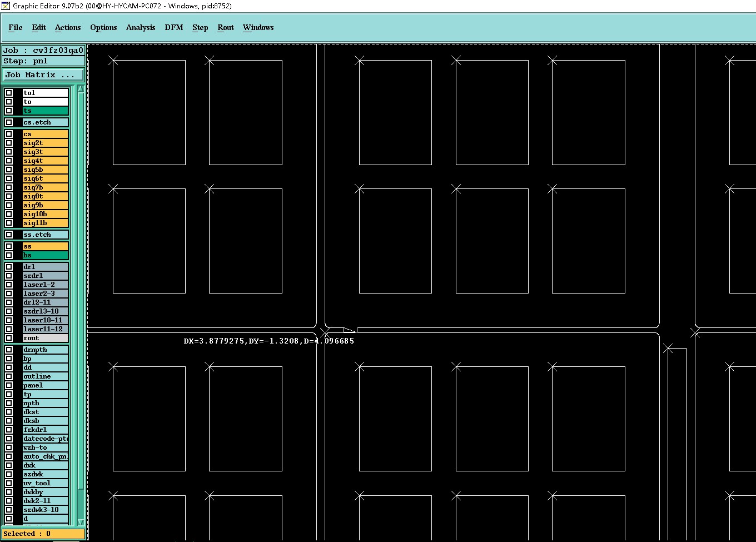Select layer name drl2-11
756x542 pixels.
(x=46, y=302)
